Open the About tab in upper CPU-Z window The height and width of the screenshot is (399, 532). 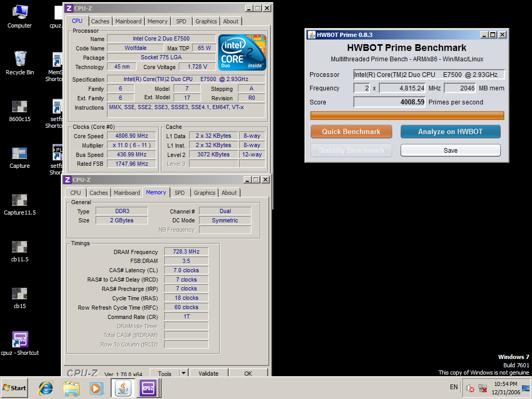coord(231,21)
